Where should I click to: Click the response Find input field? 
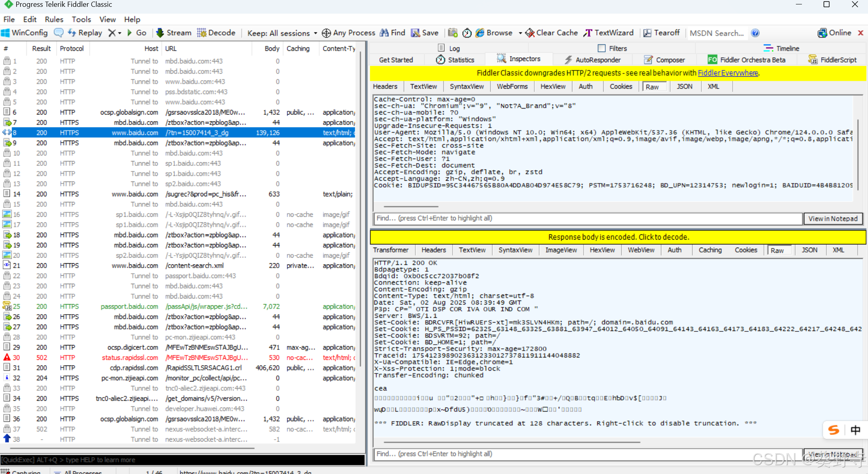[x=588, y=454]
